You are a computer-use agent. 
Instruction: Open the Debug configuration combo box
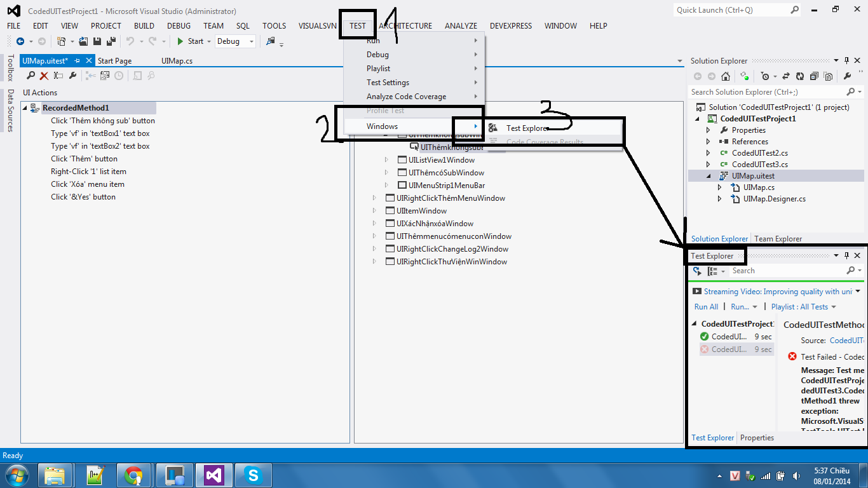pyautogui.click(x=235, y=41)
